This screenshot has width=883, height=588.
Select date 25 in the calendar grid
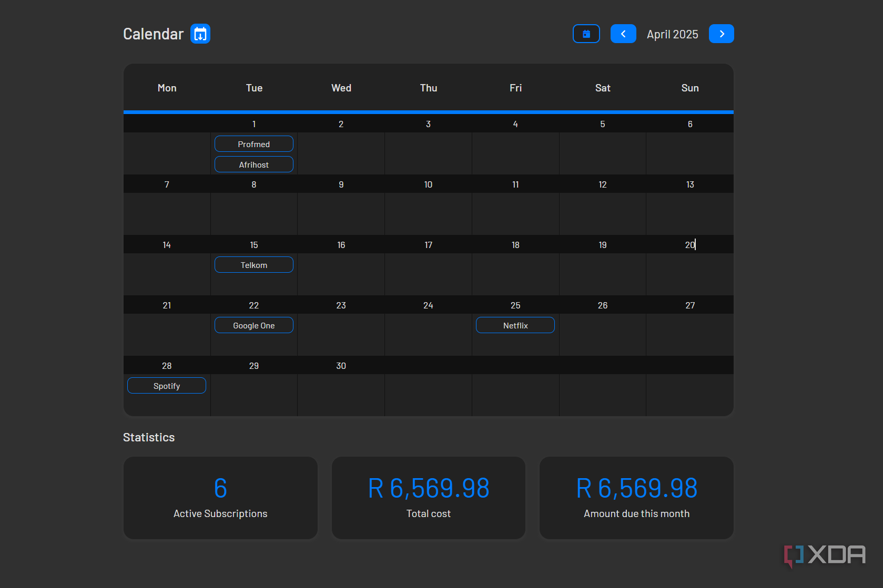[x=515, y=305]
